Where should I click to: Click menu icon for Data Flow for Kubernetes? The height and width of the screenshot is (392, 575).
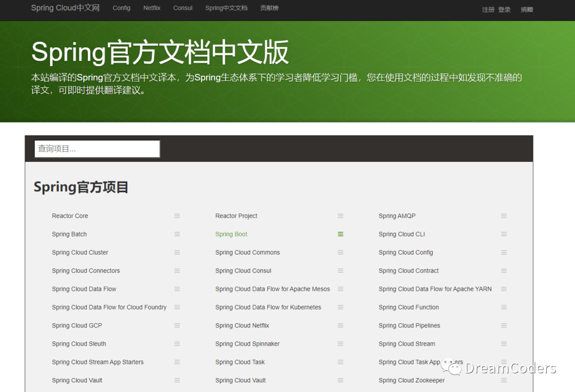[340, 307]
